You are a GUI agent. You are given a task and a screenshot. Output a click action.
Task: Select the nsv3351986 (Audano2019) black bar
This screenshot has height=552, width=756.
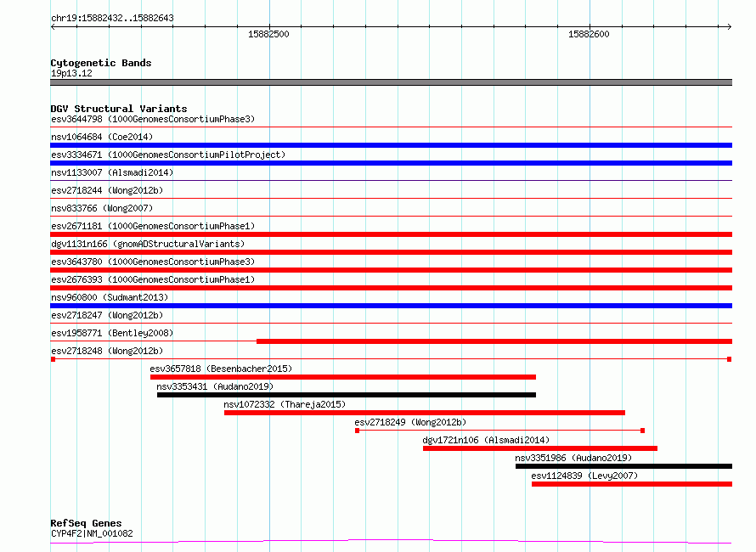[x=623, y=466]
